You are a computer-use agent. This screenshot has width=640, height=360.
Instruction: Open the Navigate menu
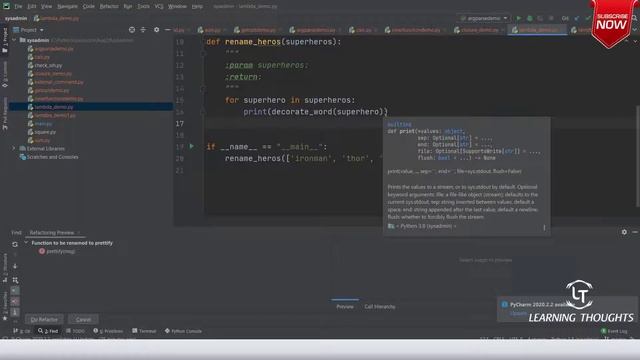(x=67, y=7)
